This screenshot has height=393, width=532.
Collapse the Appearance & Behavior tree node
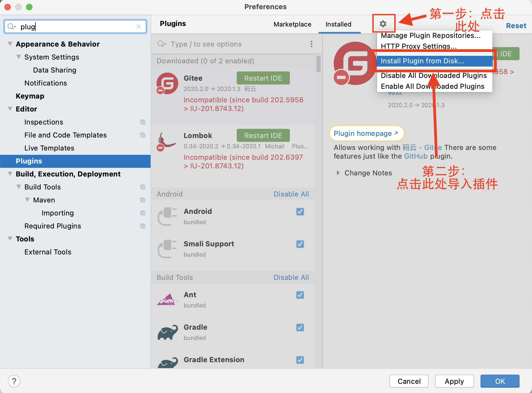[x=10, y=44]
